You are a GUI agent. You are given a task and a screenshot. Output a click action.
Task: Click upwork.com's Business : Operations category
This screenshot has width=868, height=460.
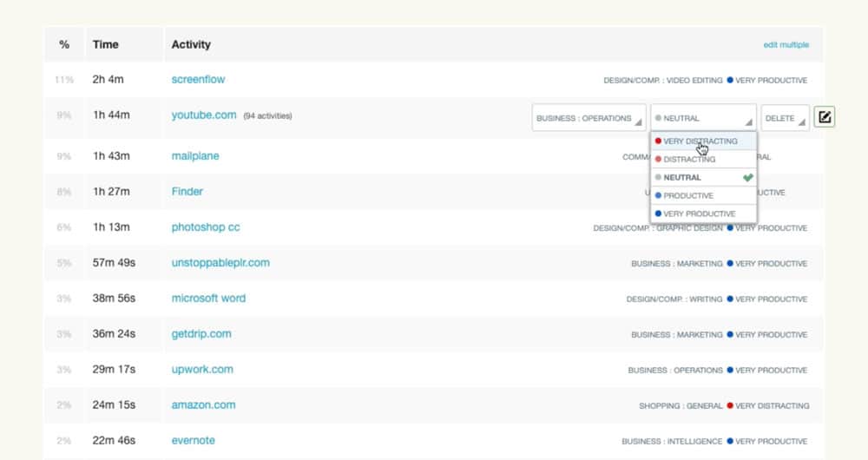tap(675, 371)
